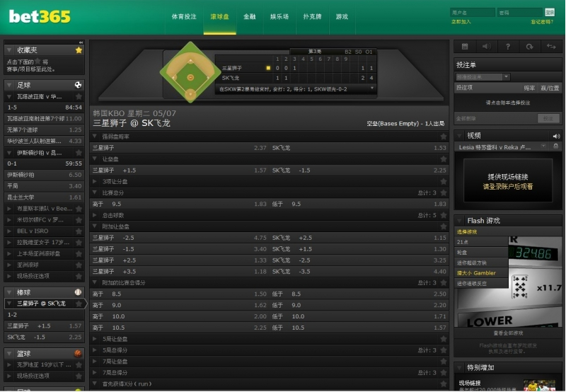Expand the 7局总得分 market section

click(95, 372)
